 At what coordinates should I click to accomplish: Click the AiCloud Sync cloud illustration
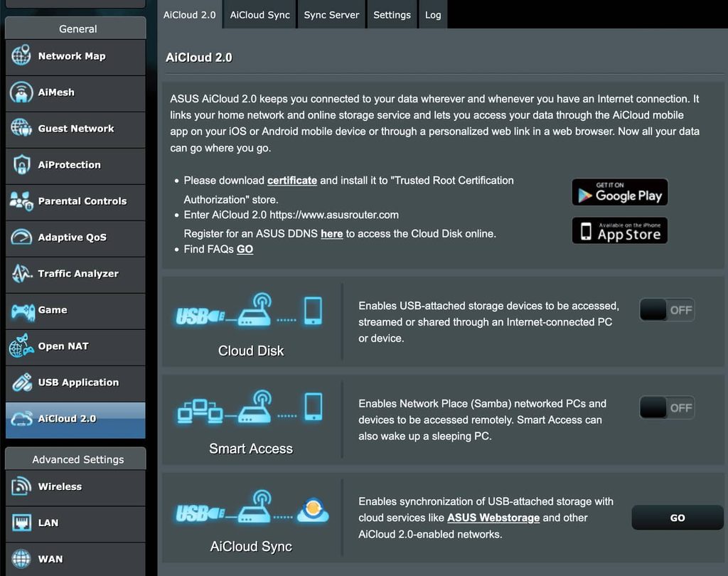[x=252, y=506]
